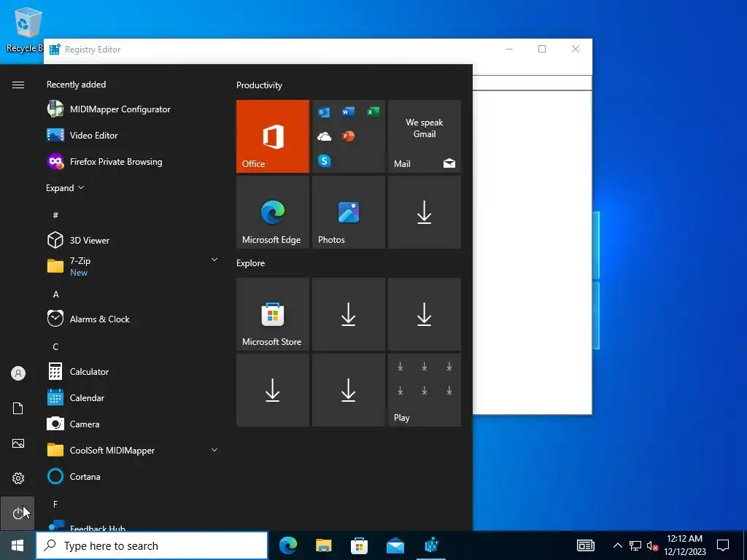Launch Video Editor from the app list
Viewport: 747px width, 560px height.
(x=133, y=135)
